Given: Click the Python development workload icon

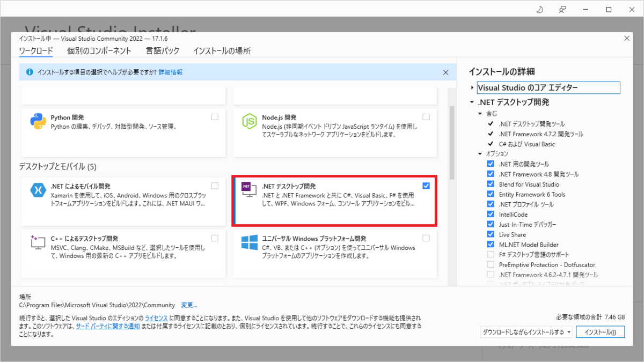Looking at the screenshot, I should (38, 122).
